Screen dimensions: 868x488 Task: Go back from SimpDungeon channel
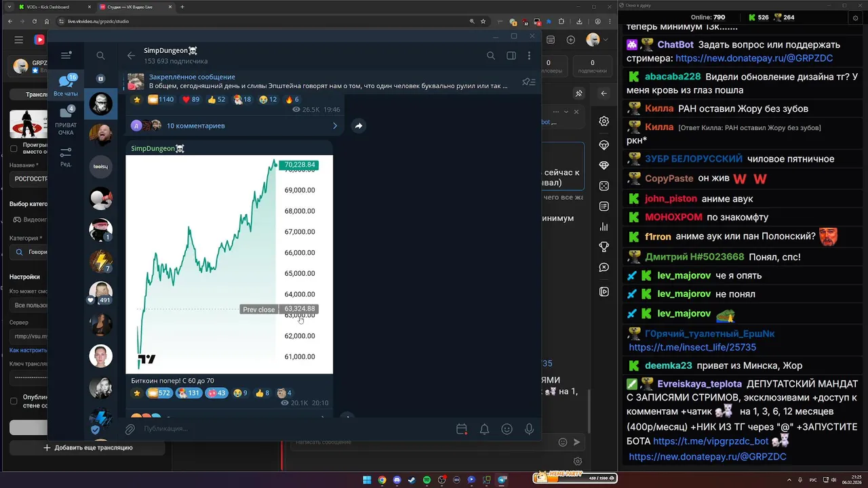pos(131,56)
